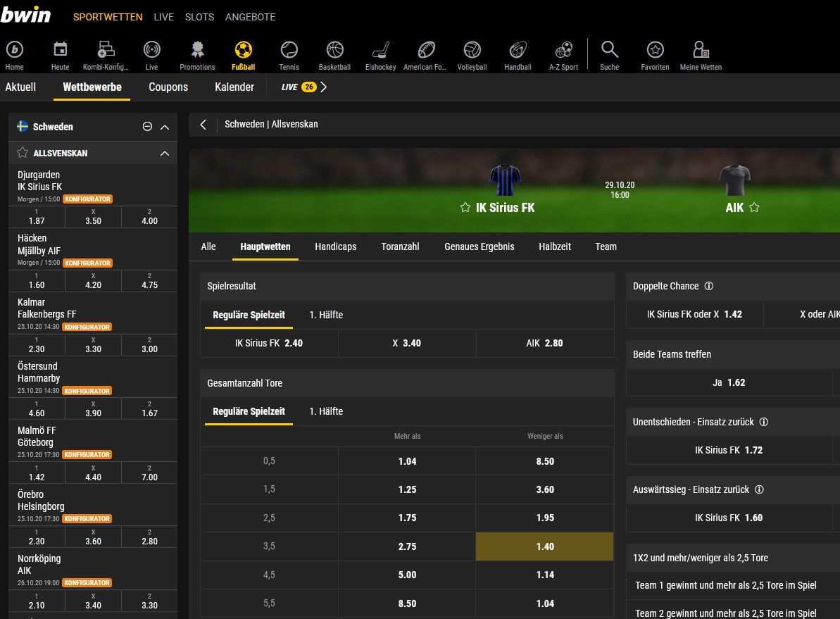
Task: Open the LIVE top menu
Action: pyautogui.click(x=163, y=17)
